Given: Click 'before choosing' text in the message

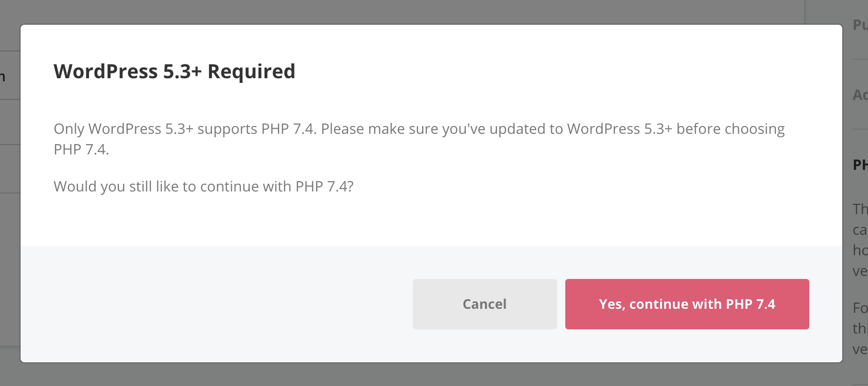Looking at the screenshot, I should pyautogui.click(x=731, y=129).
